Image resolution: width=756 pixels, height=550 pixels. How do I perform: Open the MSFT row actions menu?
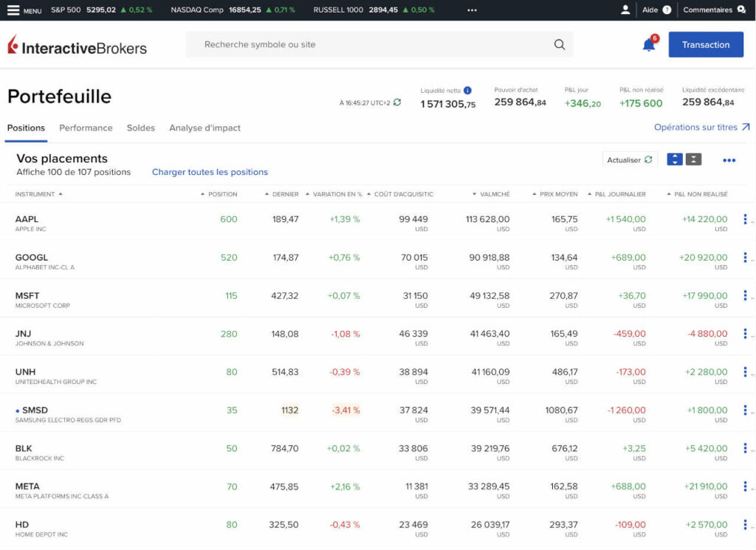[x=745, y=295]
